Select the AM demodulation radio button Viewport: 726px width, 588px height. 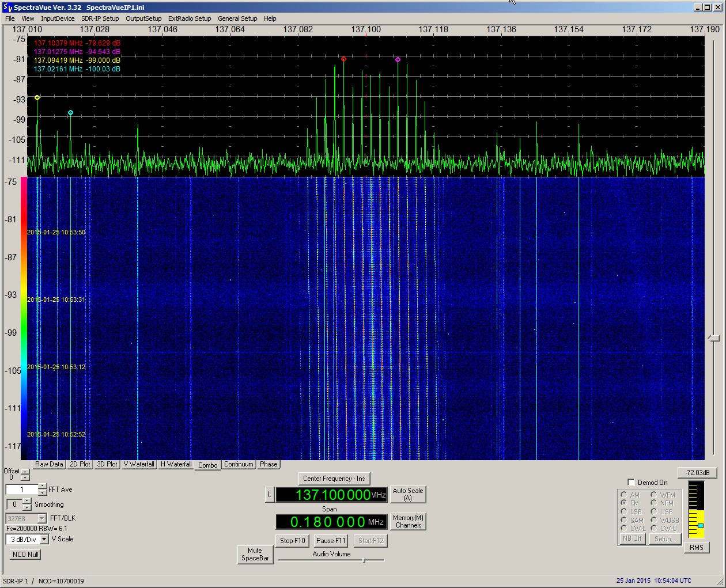tap(624, 495)
